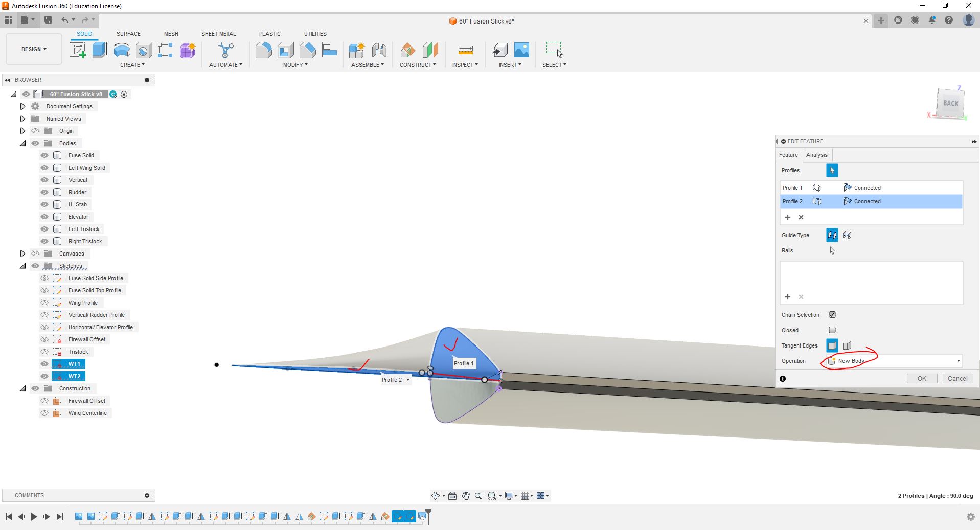Screen dimensions: 980x530
Task: Open the DESIGN workspace dropdown
Action: pos(34,49)
